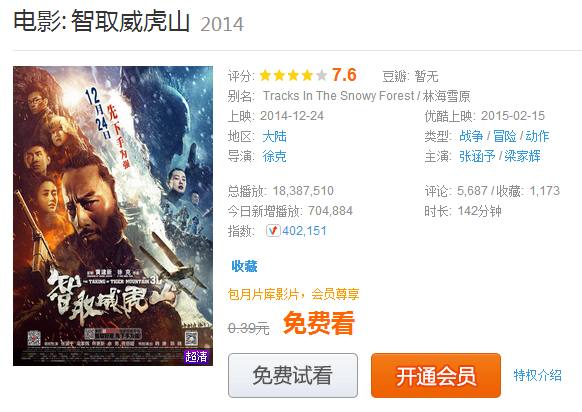The image size is (582, 412).
Task: Select the 冒险 genre link
Action: pos(504,136)
